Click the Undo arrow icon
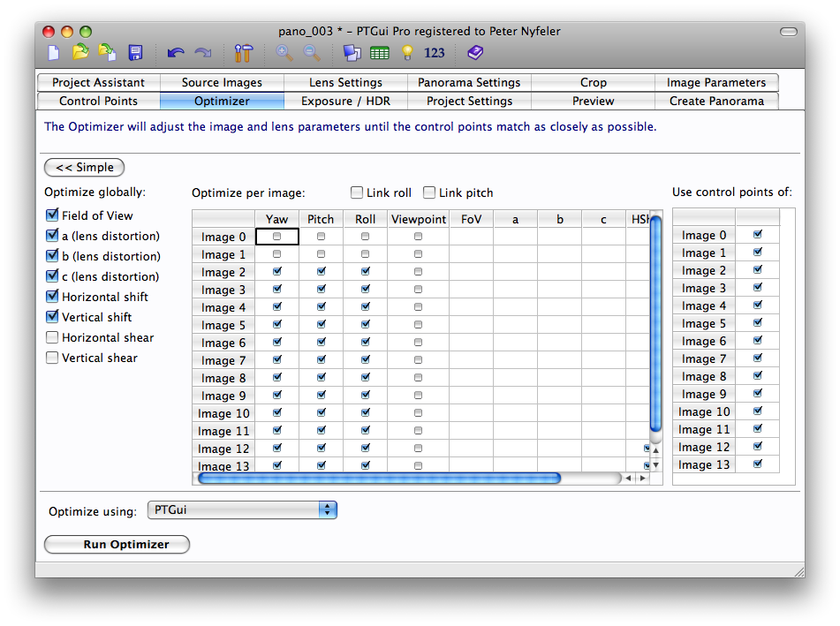 pos(176,53)
